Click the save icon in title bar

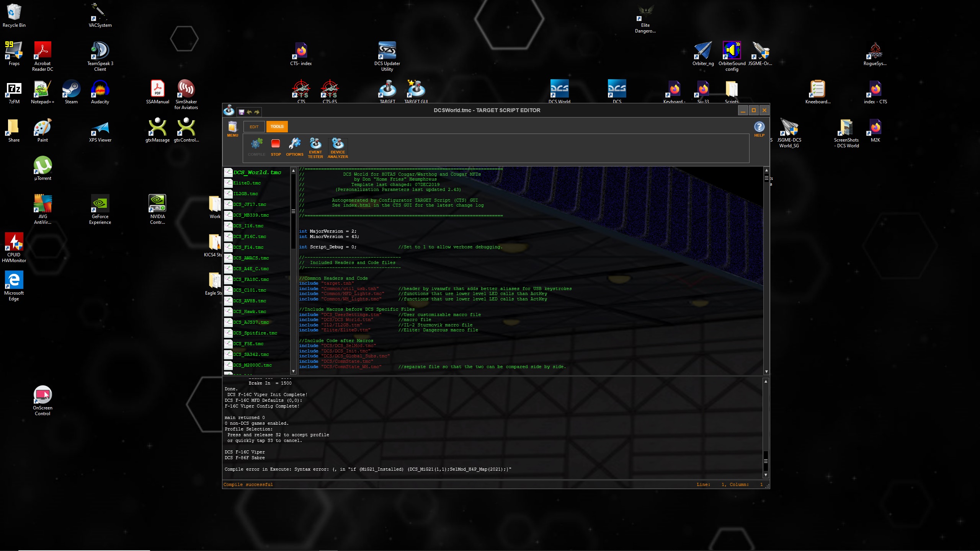pyautogui.click(x=242, y=112)
